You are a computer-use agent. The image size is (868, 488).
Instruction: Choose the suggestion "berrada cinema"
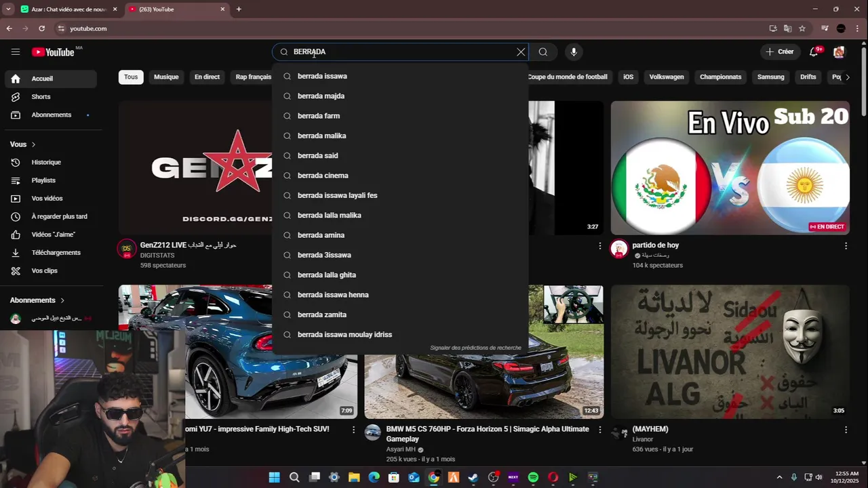tap(400, 176)
